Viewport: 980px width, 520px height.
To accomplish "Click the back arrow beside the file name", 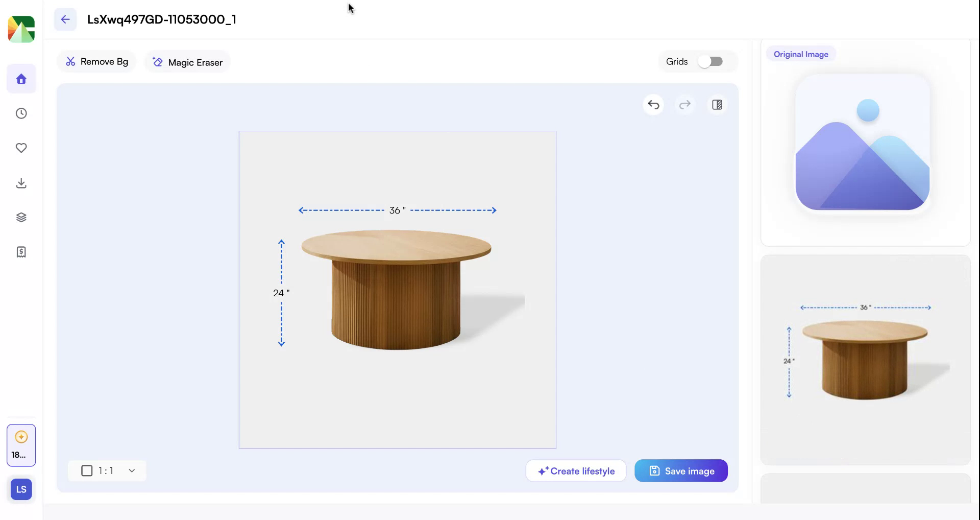I will [65, 19].
